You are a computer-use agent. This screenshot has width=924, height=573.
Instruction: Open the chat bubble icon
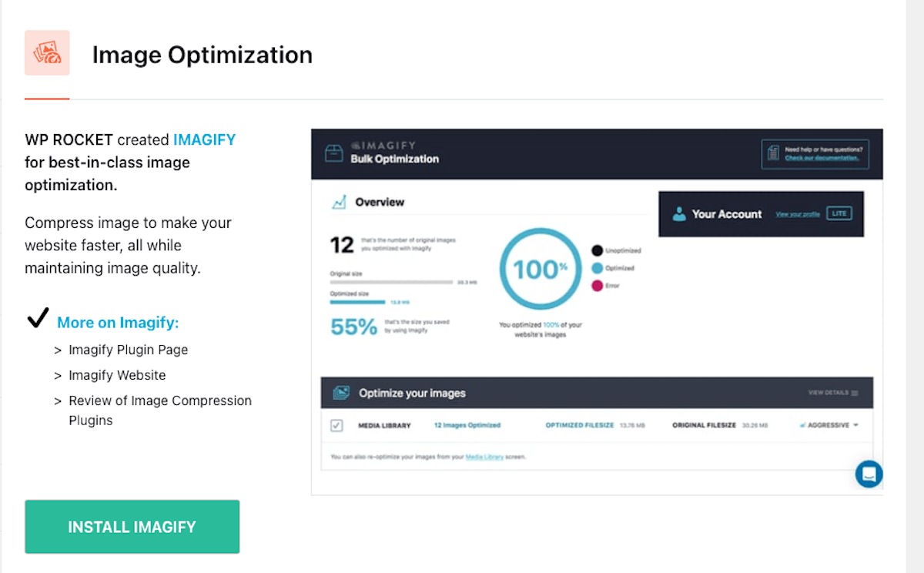[869, 474]
